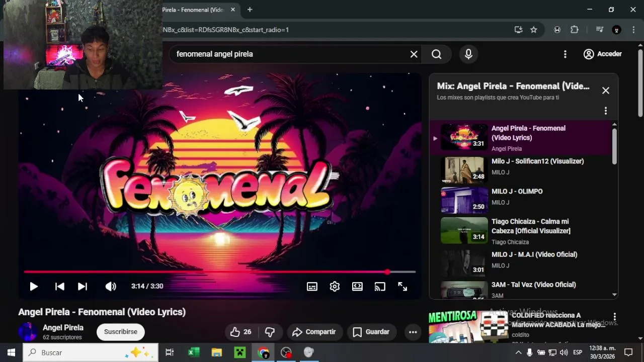Click the progress bar scrubber handle
Image resolution: width=644 pixels, height=362 pixels.
point(387,272)
